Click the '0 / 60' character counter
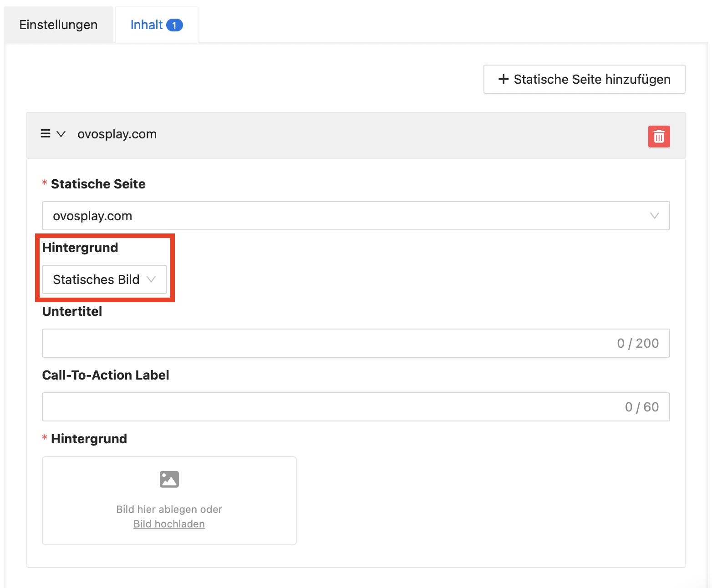This screenshot has height=588, width=712. click(x=642, y=407)
